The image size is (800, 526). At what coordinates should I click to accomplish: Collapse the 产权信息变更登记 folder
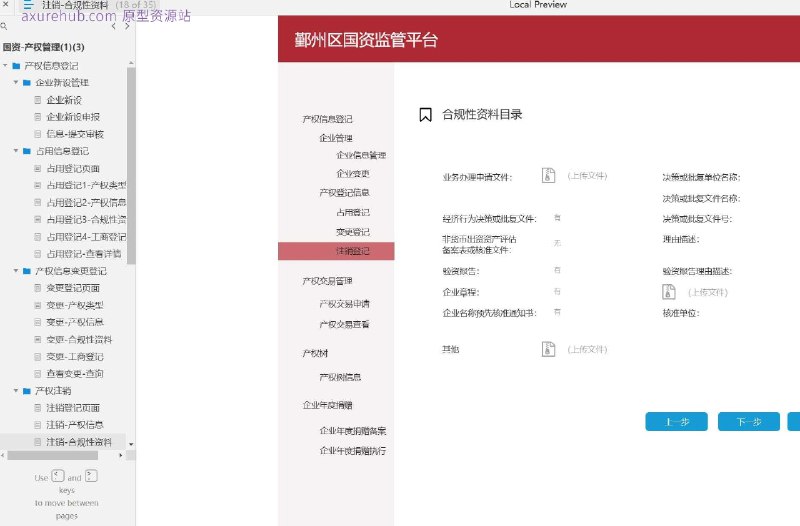(16, 271)
